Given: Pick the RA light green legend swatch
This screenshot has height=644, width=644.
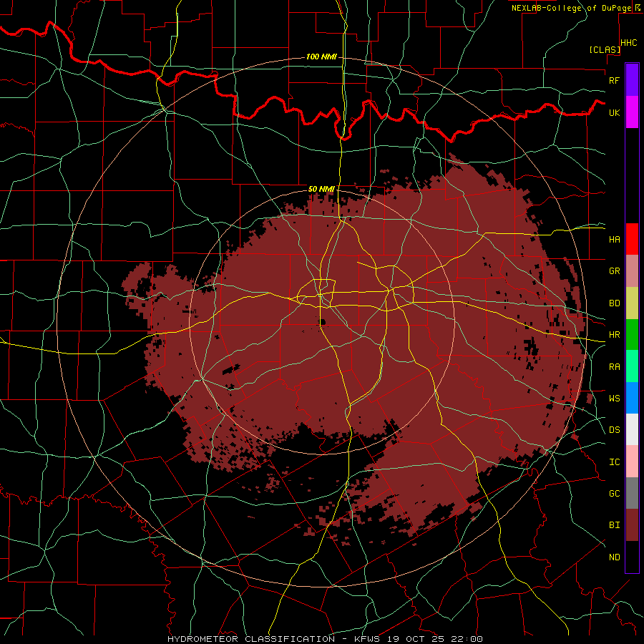Looking at the screenshot, I should click(x=632, y=366).
